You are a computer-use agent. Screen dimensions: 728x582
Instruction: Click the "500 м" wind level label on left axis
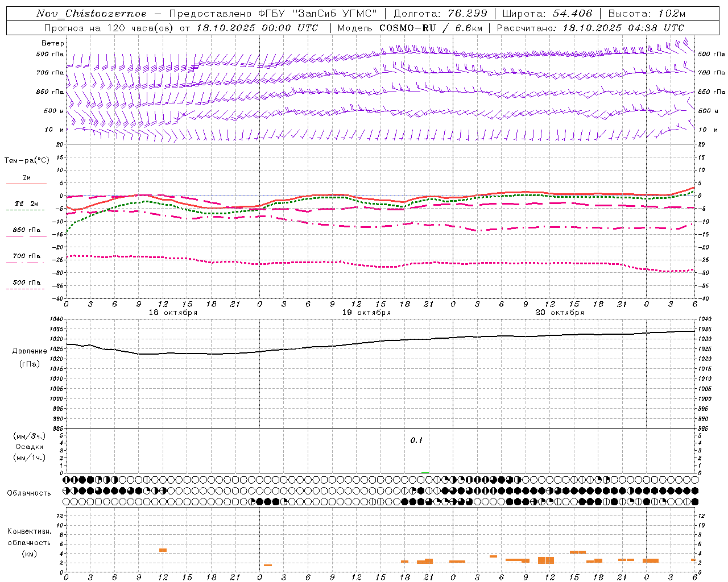click(54, 111)
